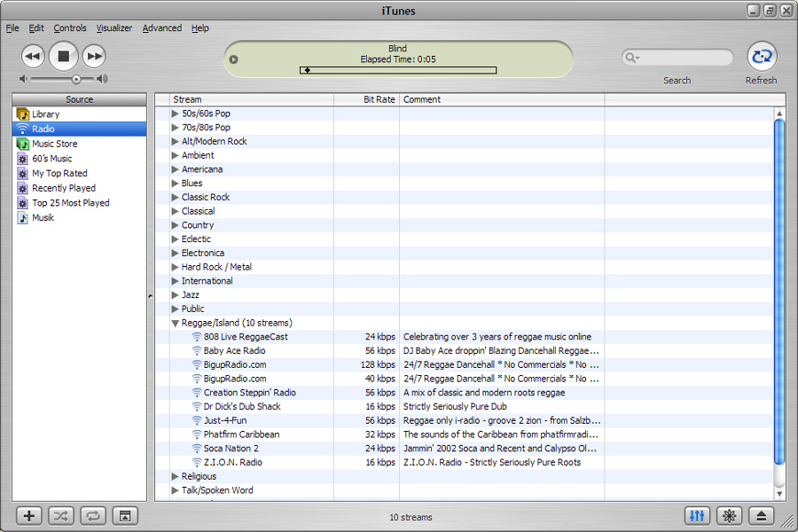This screenshot has height=532, width=798.
Task: Select the 808 Live ReggaeCast stream
Action: (464, 337)
